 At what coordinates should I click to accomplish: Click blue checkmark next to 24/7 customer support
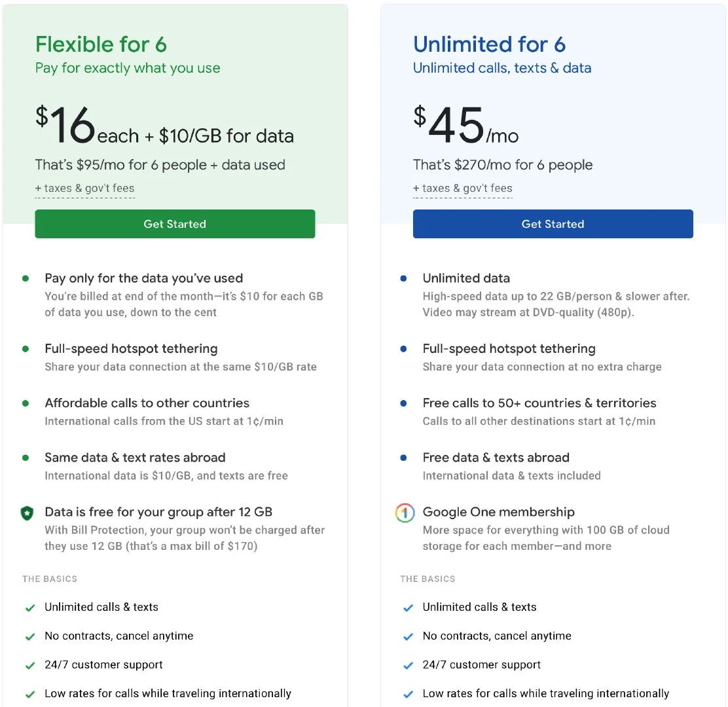(x=408, y=665)
